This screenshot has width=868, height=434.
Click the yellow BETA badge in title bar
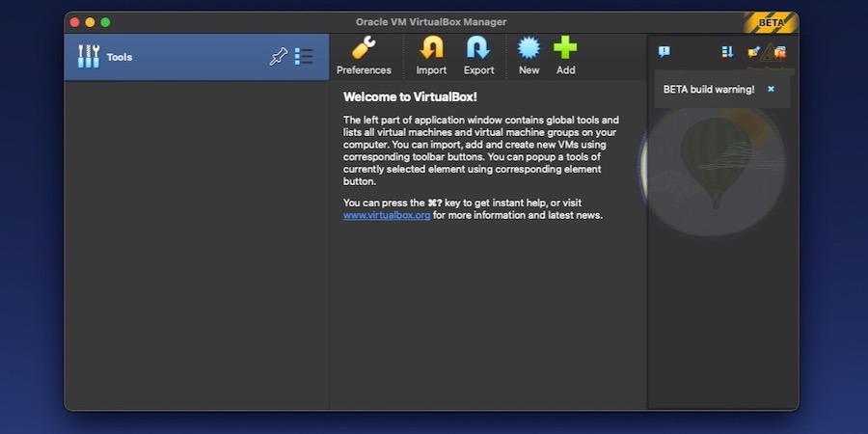tap(771, 23)
